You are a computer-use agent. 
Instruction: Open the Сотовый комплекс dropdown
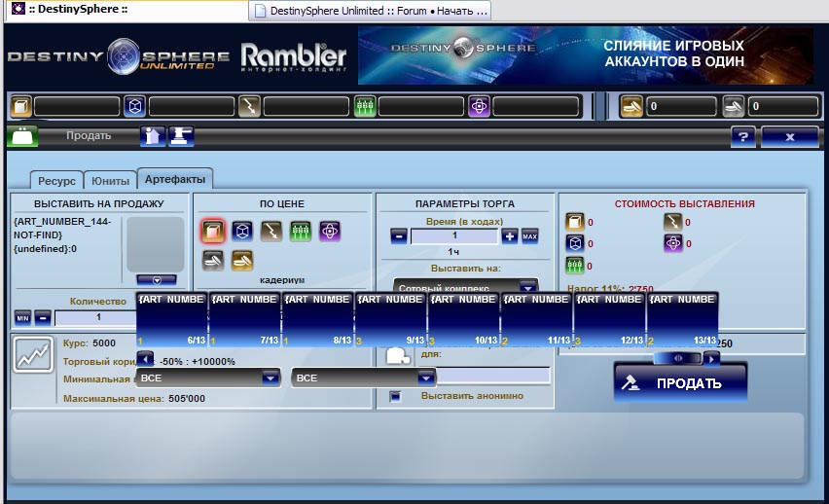(x=465, y=286)
